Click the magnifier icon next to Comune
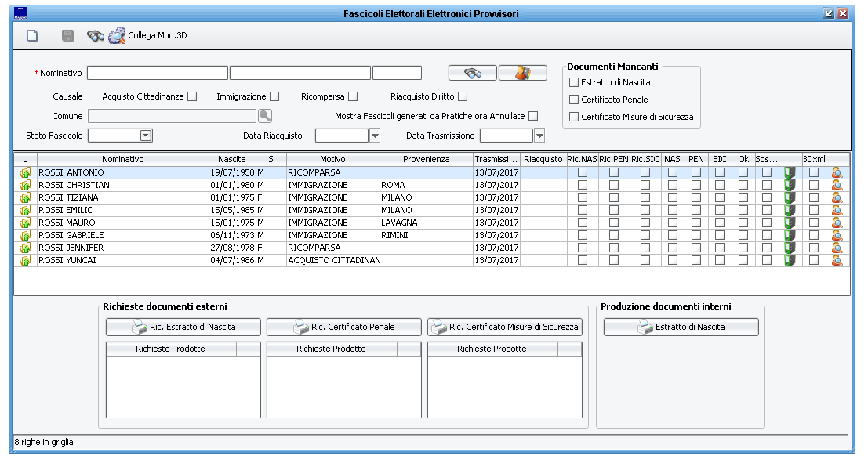868x467 pixels. 265,116
